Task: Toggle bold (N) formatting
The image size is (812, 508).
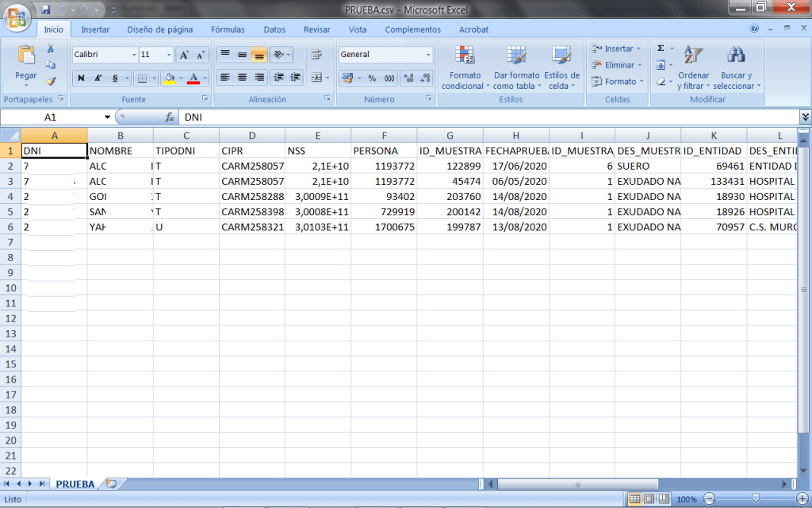Action: [81, 78]
